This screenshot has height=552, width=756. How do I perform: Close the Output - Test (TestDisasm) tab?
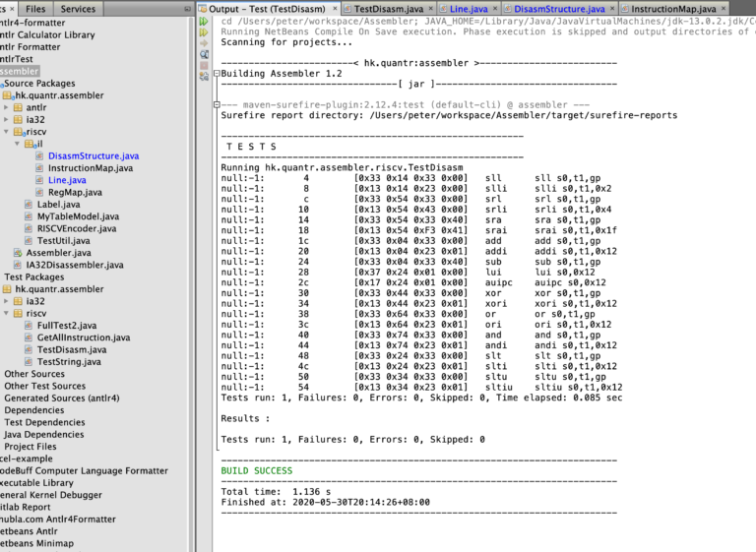click(x=335, y=9)
